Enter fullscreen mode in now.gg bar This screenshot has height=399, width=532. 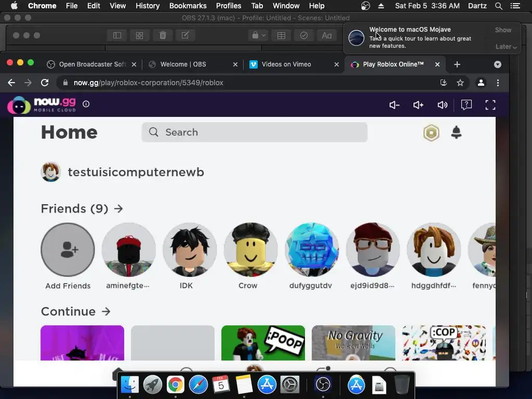[490, 105]
